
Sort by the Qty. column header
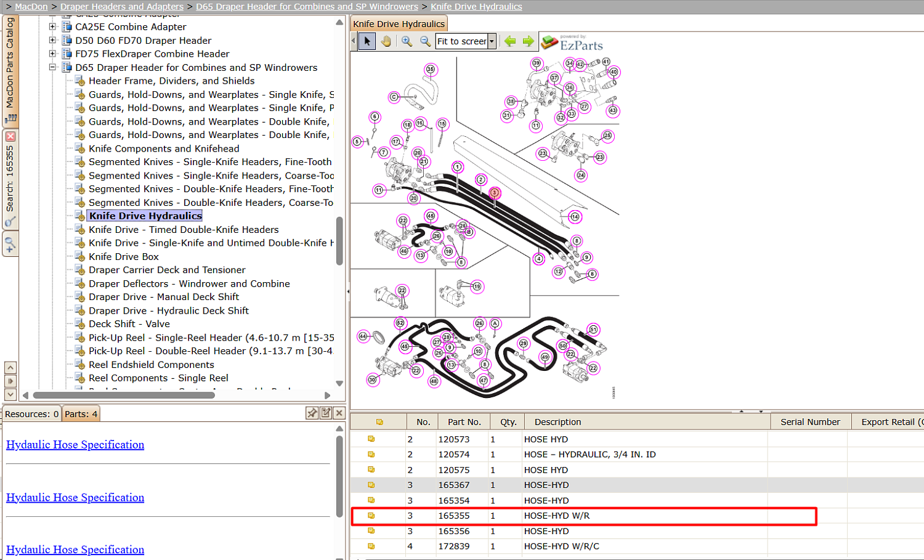(x=508, y=422)
